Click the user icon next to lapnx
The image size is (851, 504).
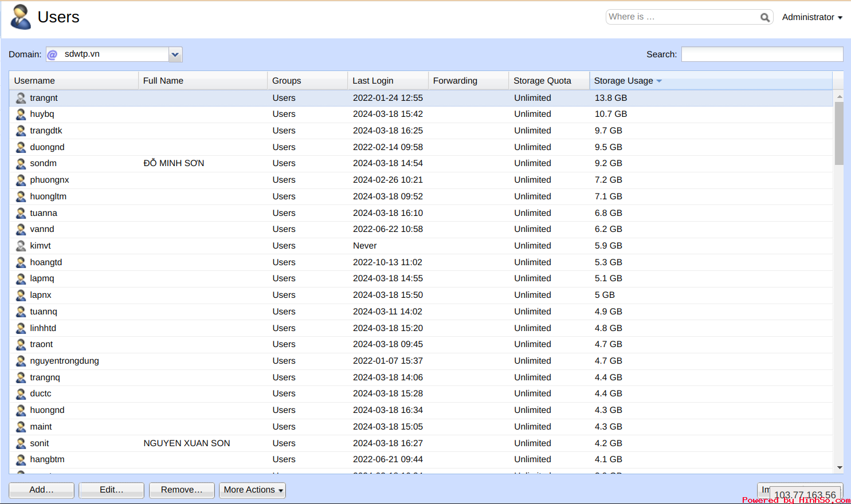click(21, 296)
